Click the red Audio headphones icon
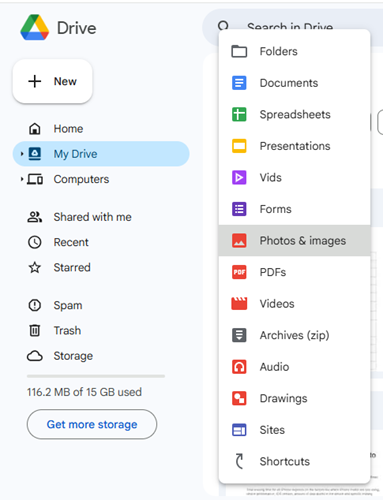The image size is (383, 500). [x=239, y=367]
